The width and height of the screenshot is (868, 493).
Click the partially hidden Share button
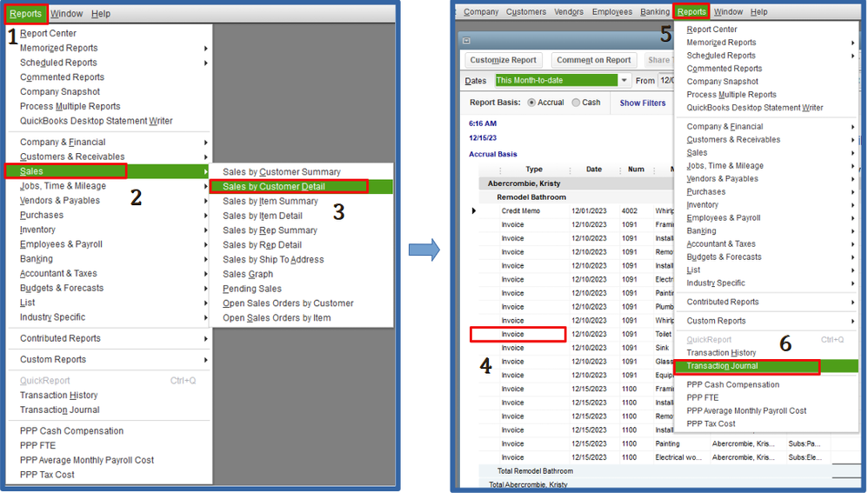click(x=658, y=60)
